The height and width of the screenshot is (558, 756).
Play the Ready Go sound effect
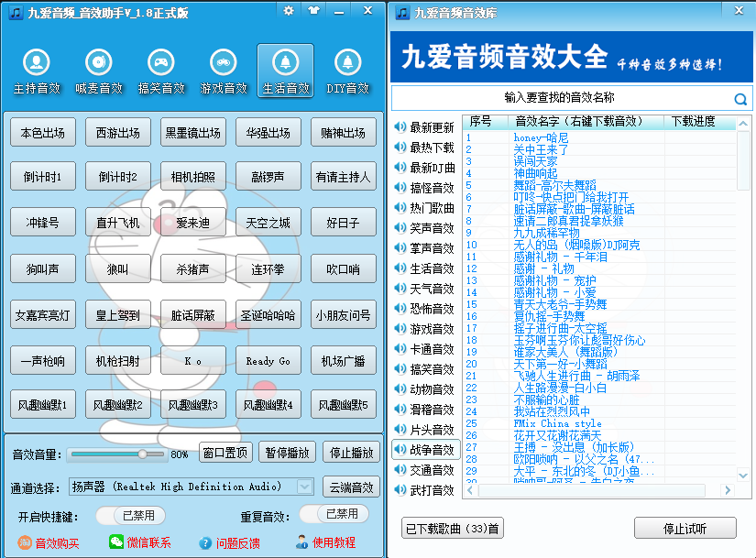point(268,361)
